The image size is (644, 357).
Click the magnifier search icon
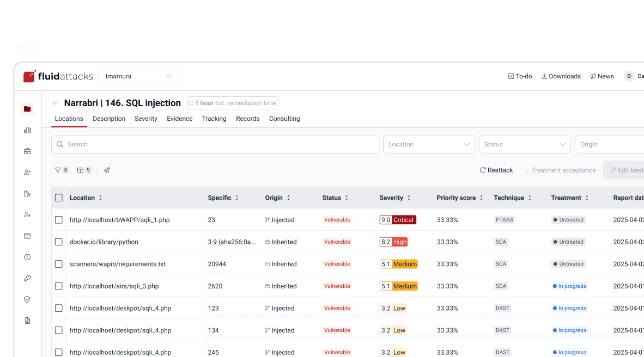point(60,144)
